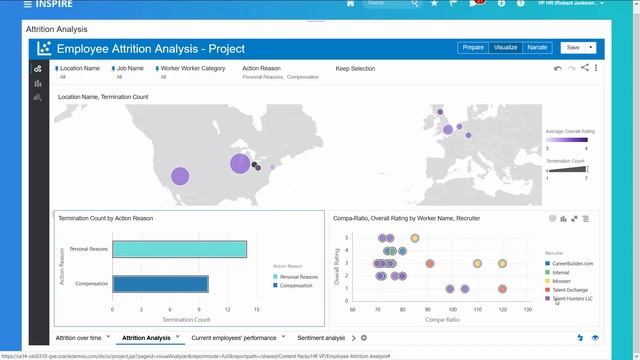The height and width of the screenshot is (360, 640).
Task: Open the Analytics sidebar panel
Action: 38,98
